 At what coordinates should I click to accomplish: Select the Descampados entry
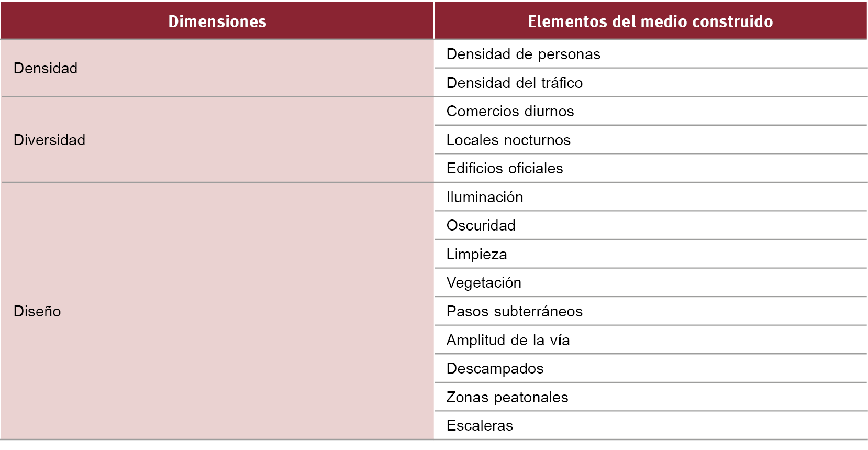pyautogui.click(x=495, y=368)
